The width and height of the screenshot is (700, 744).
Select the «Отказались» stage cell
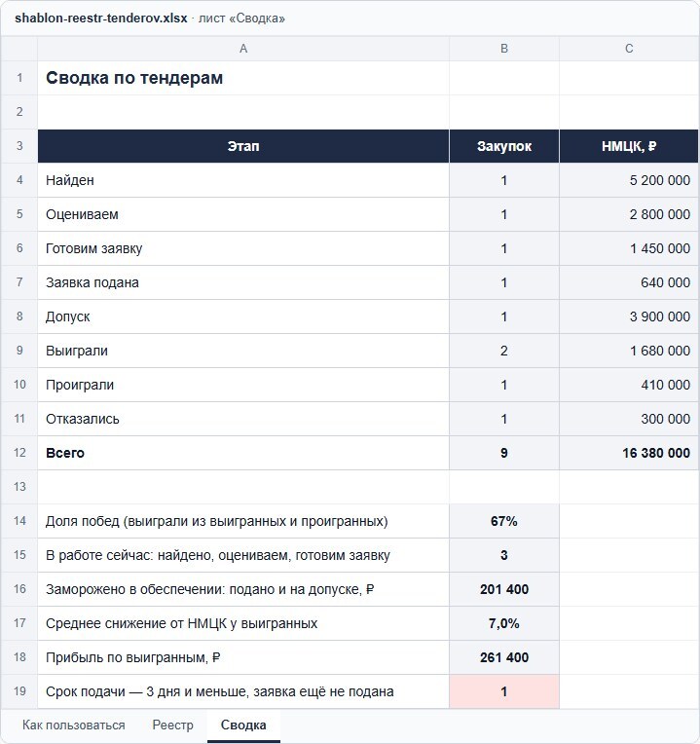tap(243, 419)
